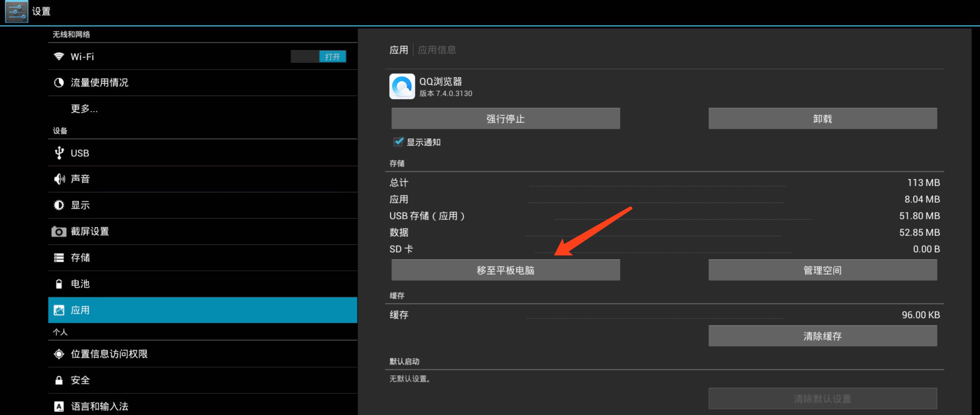Click the sound speaker icon

tap(59, 179)
